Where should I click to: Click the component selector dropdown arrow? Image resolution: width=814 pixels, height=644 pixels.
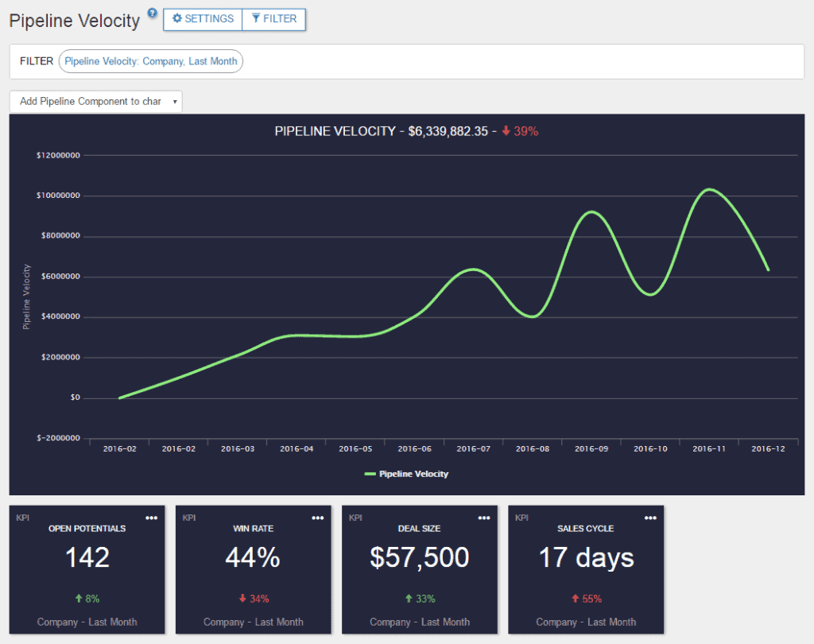(x=175, y=102)
